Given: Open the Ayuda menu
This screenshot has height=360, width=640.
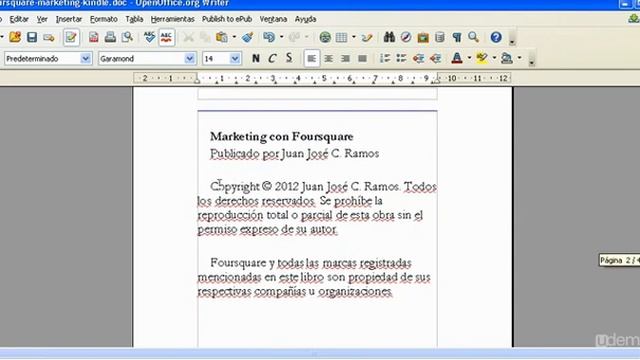Looking at the screenshot, I should point(305,19).
